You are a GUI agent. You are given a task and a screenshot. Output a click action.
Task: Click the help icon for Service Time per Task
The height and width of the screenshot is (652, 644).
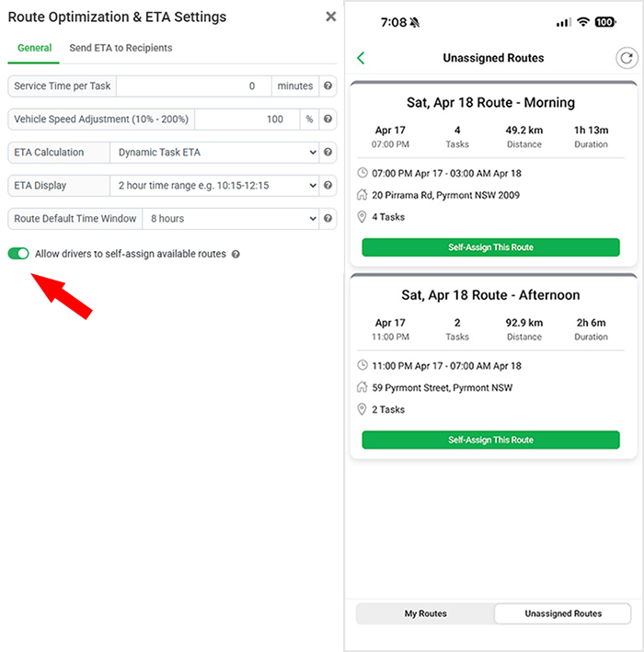click(x=328, y=86)
